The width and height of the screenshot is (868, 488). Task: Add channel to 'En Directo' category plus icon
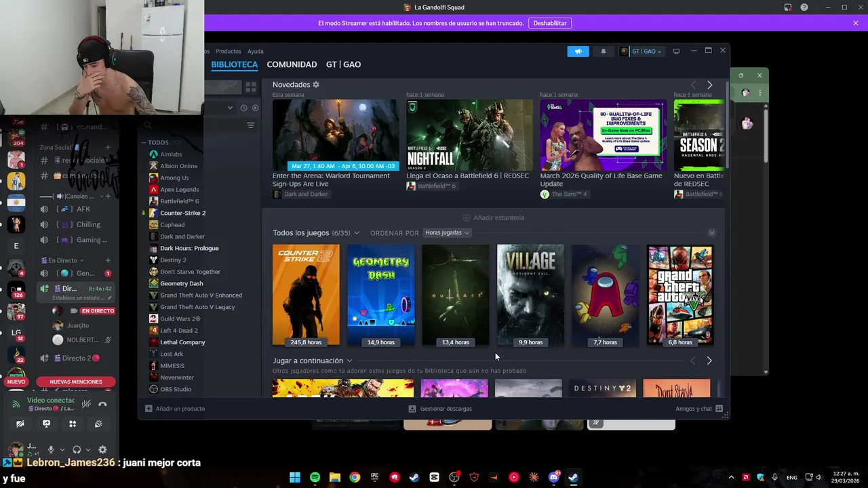click(108, 260)
